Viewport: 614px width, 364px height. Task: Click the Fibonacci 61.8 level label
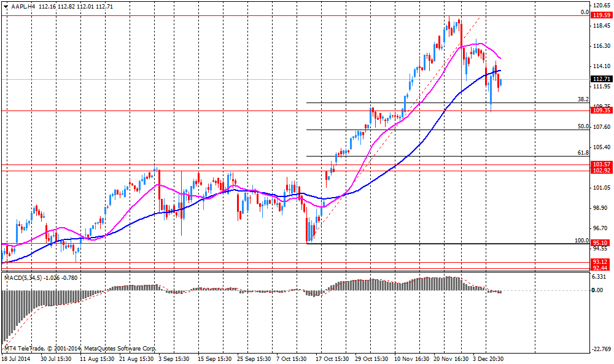coord(583,153)
